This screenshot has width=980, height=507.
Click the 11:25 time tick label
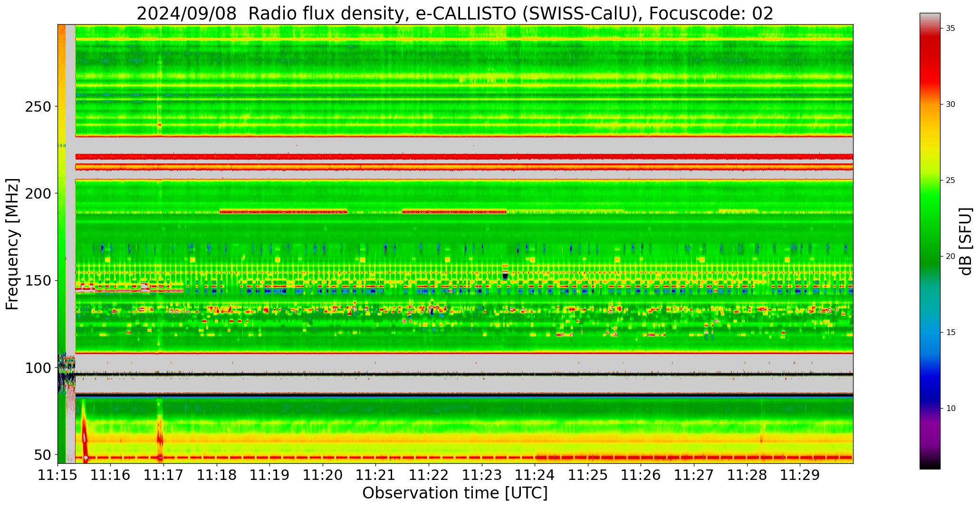(x=588, y=475)
